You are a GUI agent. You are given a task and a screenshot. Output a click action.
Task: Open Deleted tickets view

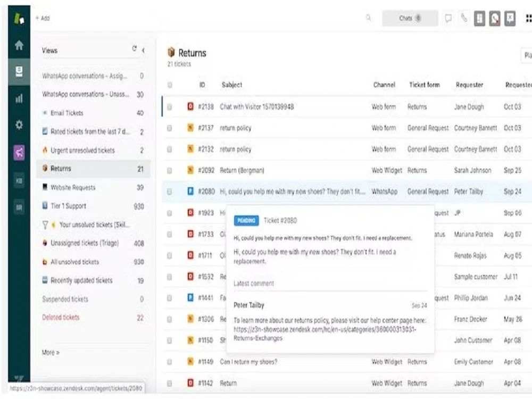(x=93, y=318)
